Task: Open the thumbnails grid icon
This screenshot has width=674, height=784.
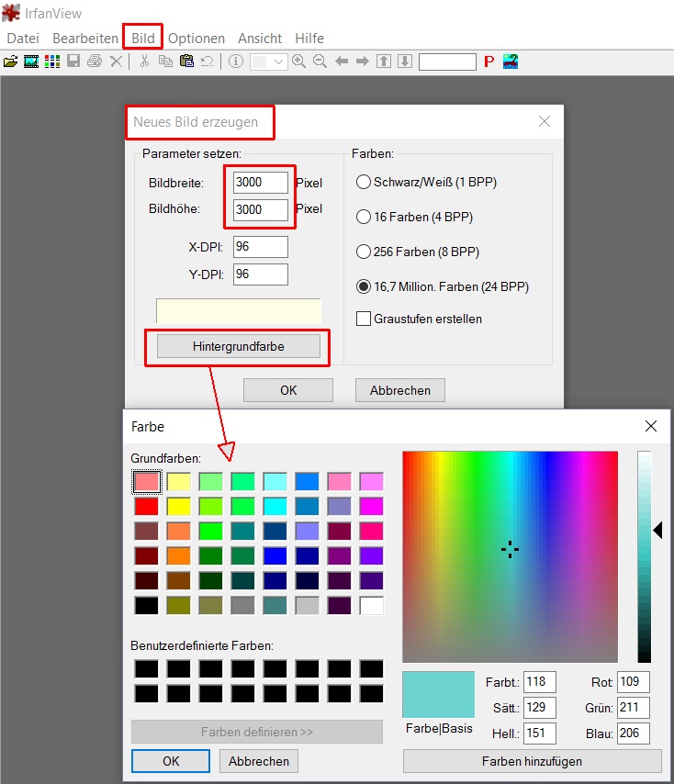Action: (x=51, y=62)
